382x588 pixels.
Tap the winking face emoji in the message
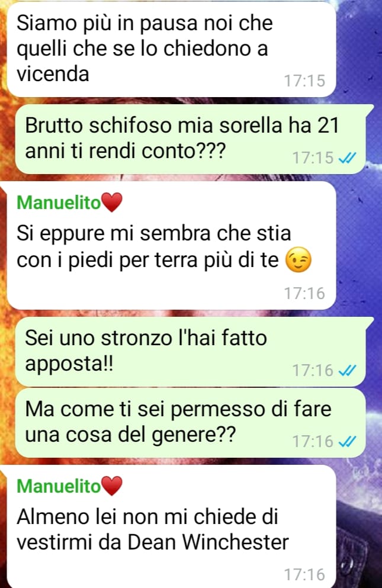pyautogui.click(x=298, y=259)
